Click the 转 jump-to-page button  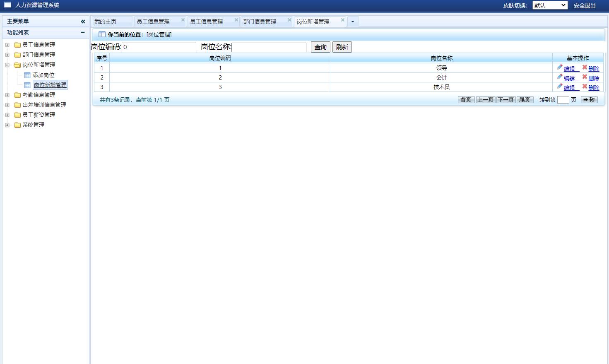(x=589, y=100)
